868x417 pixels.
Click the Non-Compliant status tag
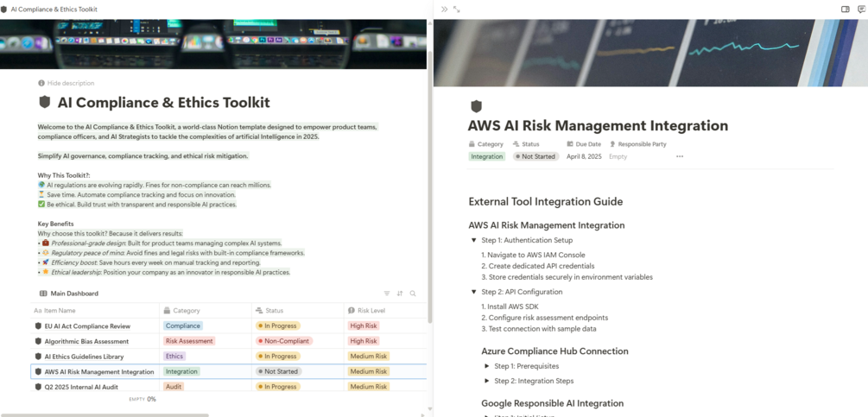click(x=284, y=341)
